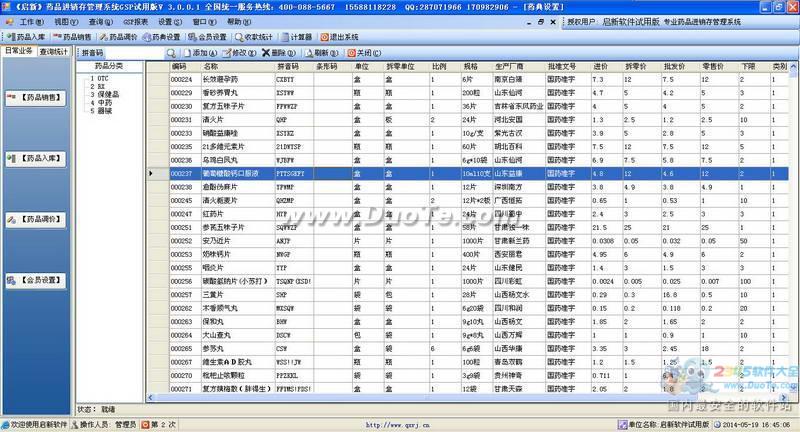Click the 【药品销售】 sidebar button

tap(36, 97)
